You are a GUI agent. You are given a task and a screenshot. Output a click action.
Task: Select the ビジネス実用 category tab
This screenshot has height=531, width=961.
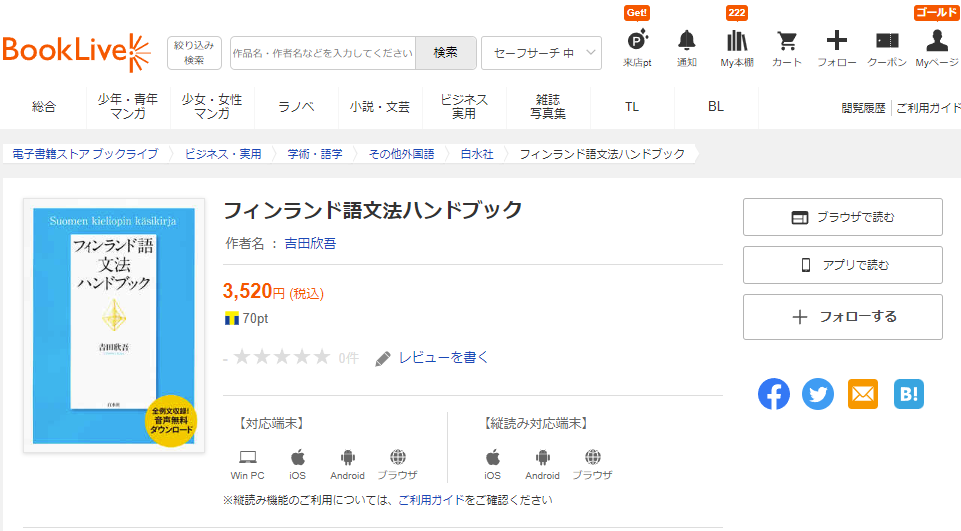[464, 107]
